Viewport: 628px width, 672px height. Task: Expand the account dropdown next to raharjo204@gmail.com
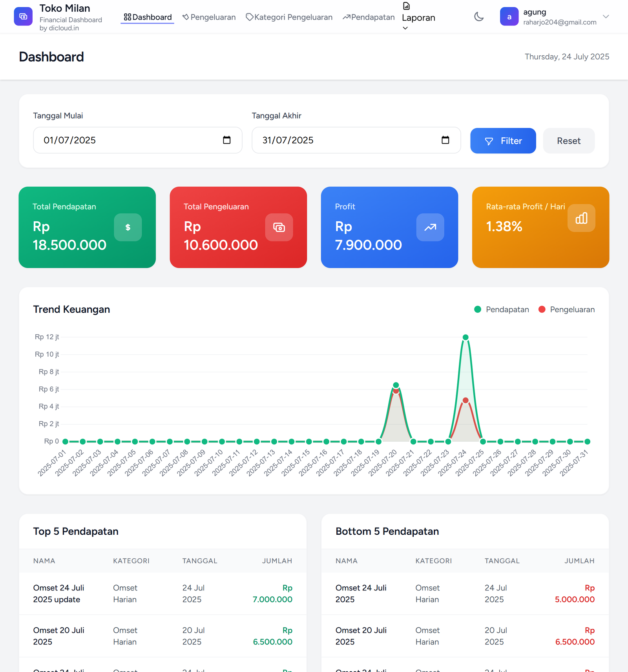click(606, 16)
